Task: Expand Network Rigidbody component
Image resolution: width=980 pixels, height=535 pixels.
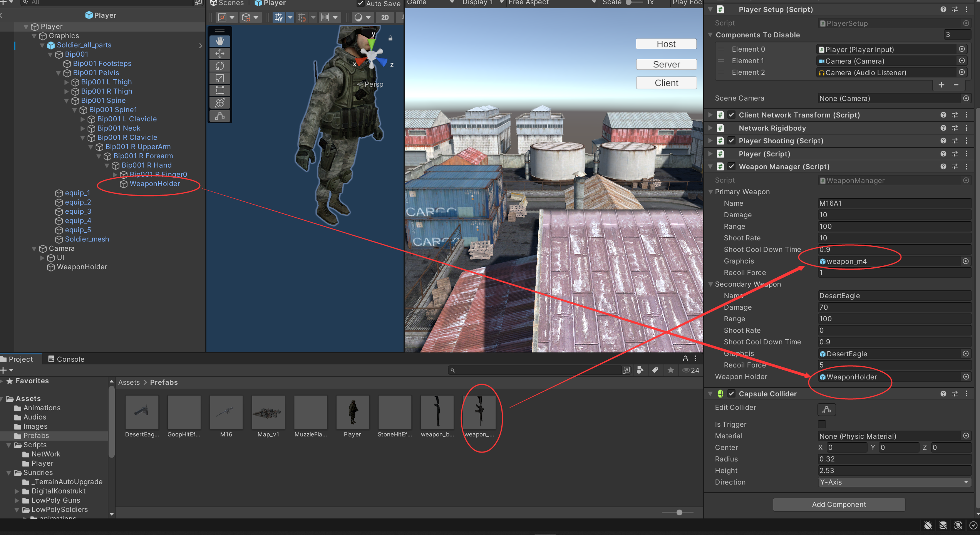Action: 710,128
